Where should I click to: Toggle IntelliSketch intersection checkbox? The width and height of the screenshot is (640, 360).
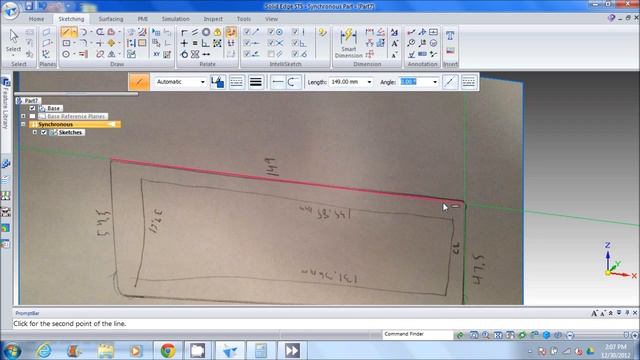click(271, 43)
